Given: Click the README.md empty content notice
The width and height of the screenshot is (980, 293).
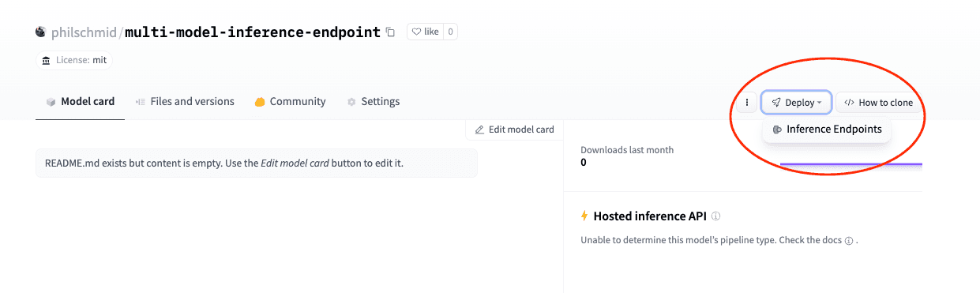Looking at the screenshot, I should [x=257, y=163].
